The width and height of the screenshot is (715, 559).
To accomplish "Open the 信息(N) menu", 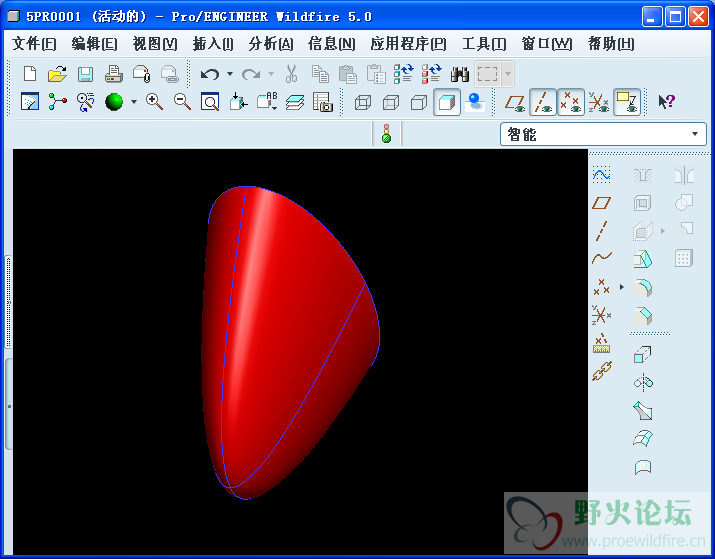I will pyautogui.click(x=332, y=44).
